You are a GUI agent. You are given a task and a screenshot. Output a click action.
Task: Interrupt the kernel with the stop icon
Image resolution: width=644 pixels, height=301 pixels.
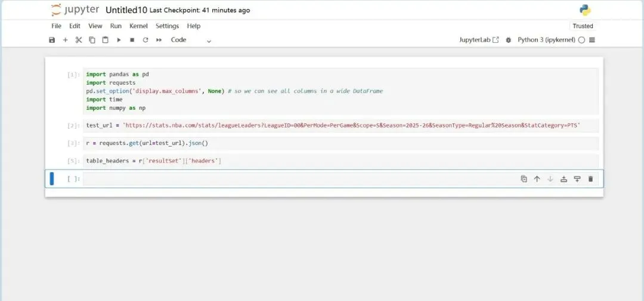click(x=132, y=40)
